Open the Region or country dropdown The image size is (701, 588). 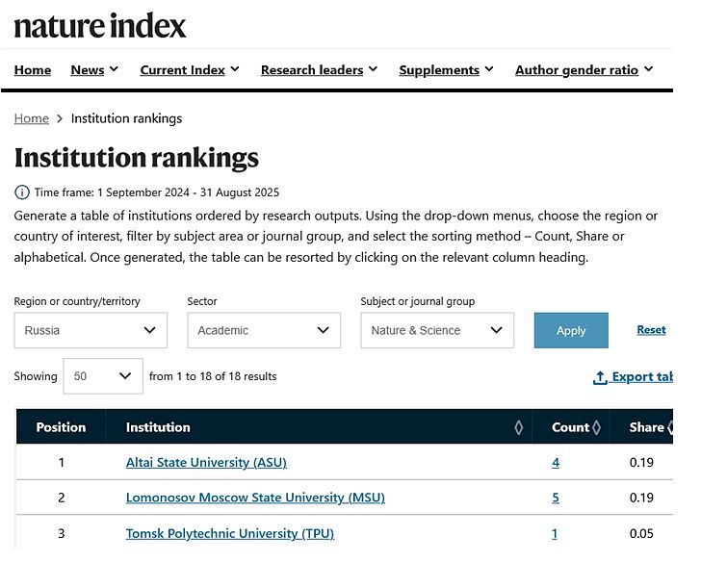[91, 330]
